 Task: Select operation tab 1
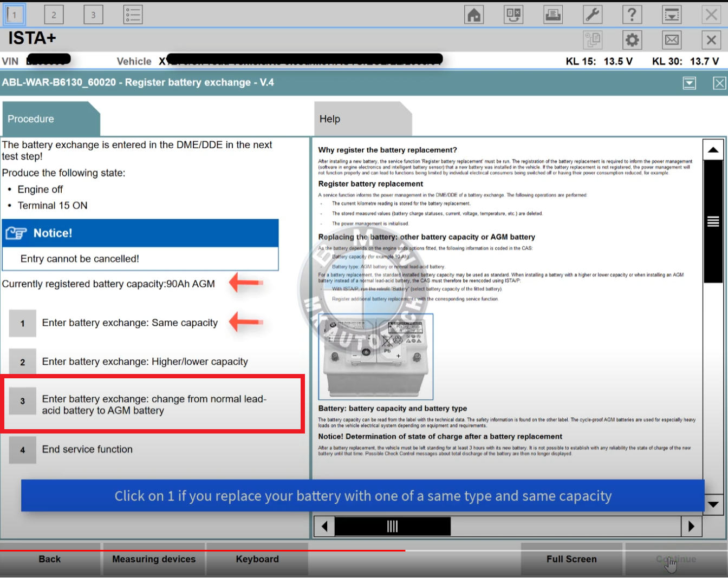tap(14, 15)
